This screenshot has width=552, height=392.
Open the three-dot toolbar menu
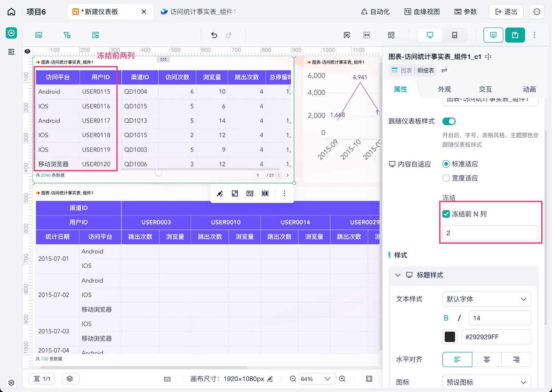(x=534, y=35)
